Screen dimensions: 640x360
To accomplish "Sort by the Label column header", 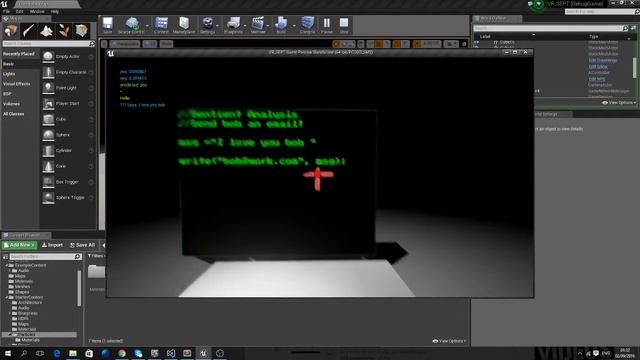I will tap(485, 37).
